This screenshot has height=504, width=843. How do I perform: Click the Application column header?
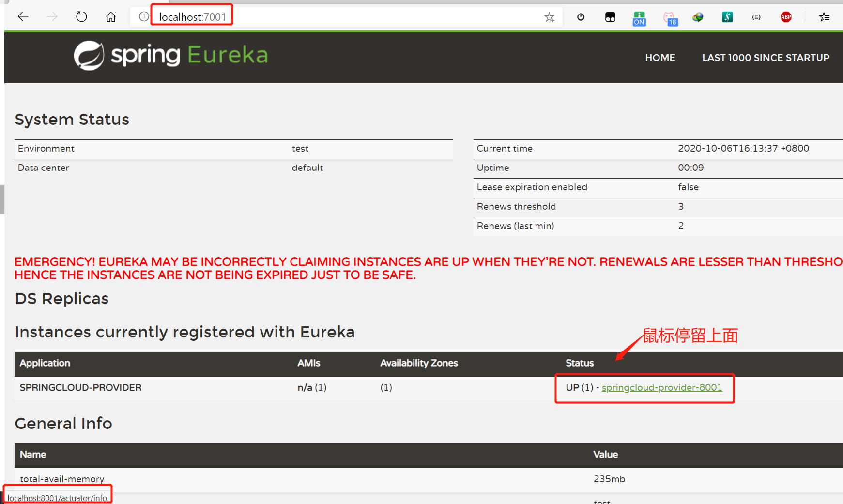tap(45, 363)
